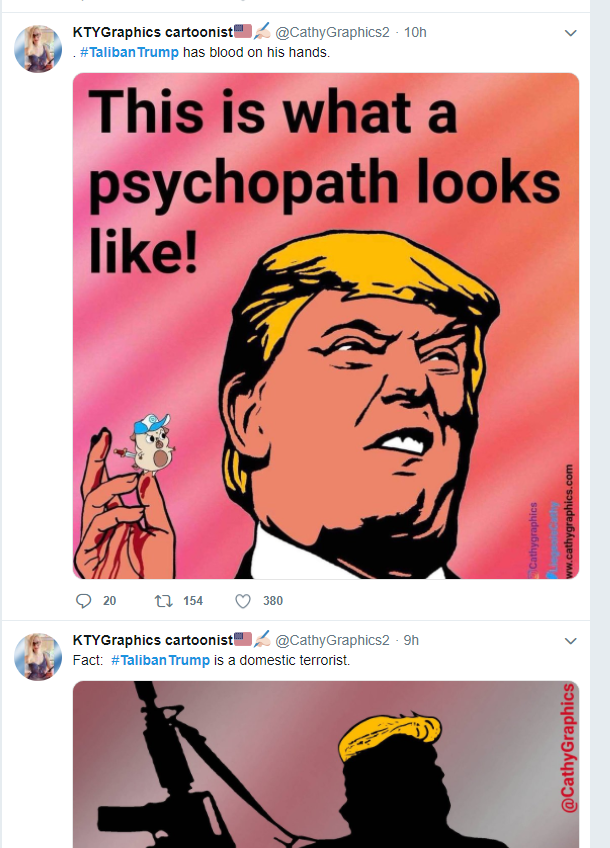Open #TalibanTrump hashtag in second tweet
Screen dimensions: 610x848
tap(160, 660)
